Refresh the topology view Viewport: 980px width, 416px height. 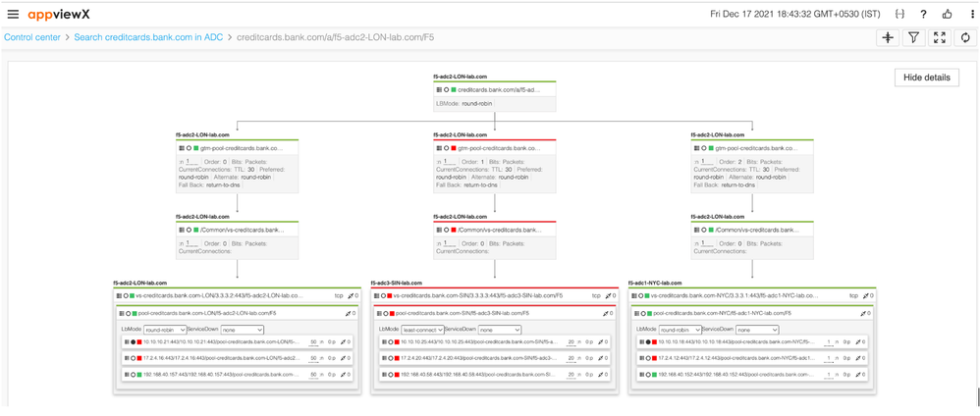tap(965, 38)
